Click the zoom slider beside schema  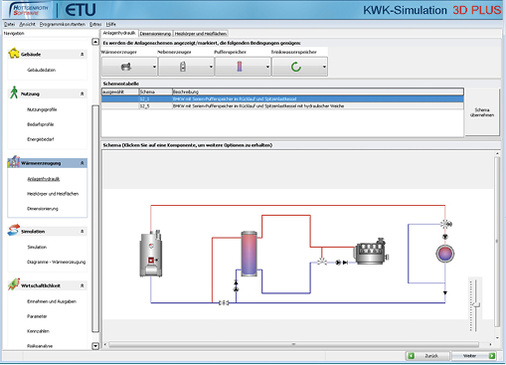tap(476, 305)
